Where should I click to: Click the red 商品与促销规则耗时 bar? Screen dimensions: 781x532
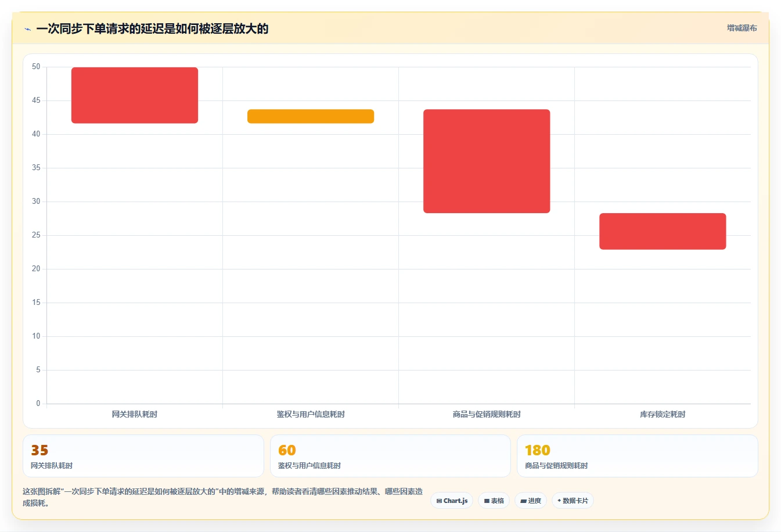coord(487,161)
